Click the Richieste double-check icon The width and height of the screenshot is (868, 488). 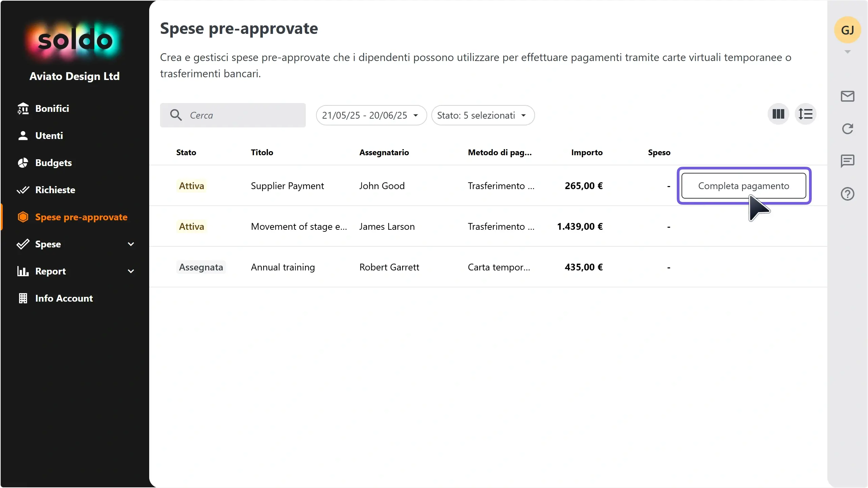click(23, 190)
